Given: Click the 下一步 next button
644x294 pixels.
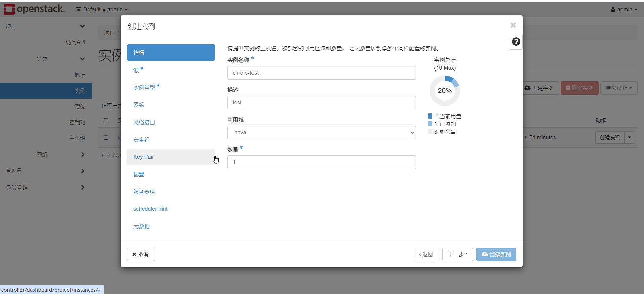Looking at the screenshot, I should 458,254.
